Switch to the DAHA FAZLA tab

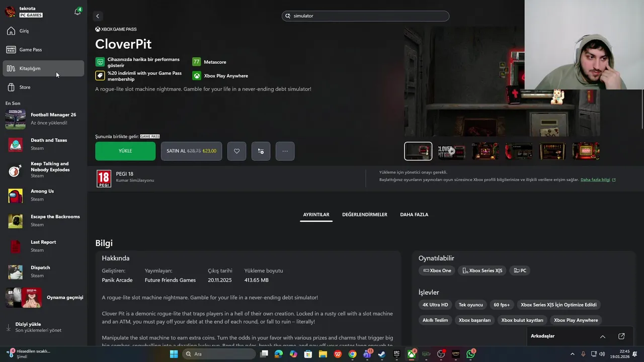point(414,215)
